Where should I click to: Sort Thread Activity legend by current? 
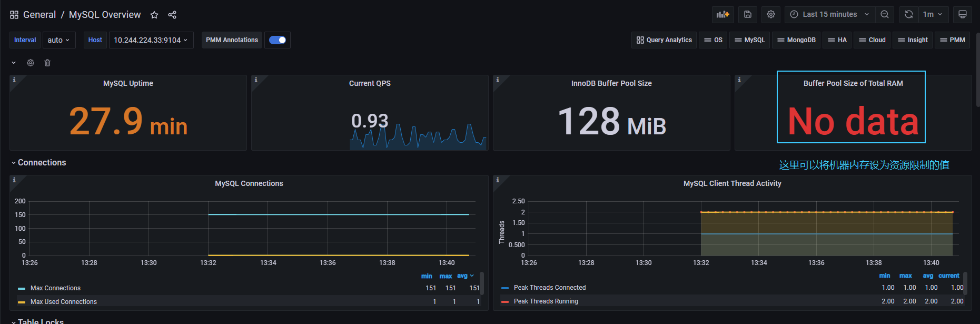(x=949, y=276)
